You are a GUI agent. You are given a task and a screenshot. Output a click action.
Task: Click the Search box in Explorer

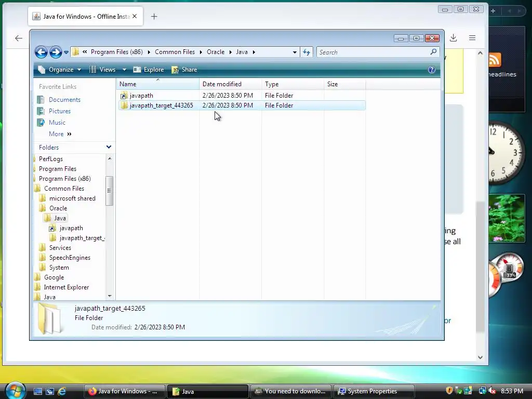373,52
